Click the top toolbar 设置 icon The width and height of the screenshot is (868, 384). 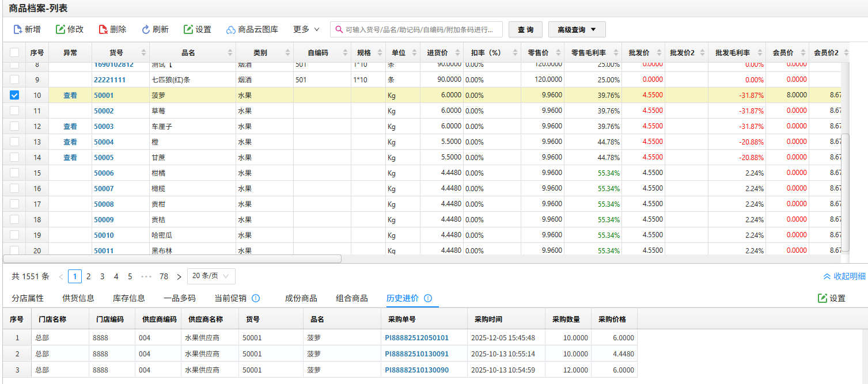188,29
